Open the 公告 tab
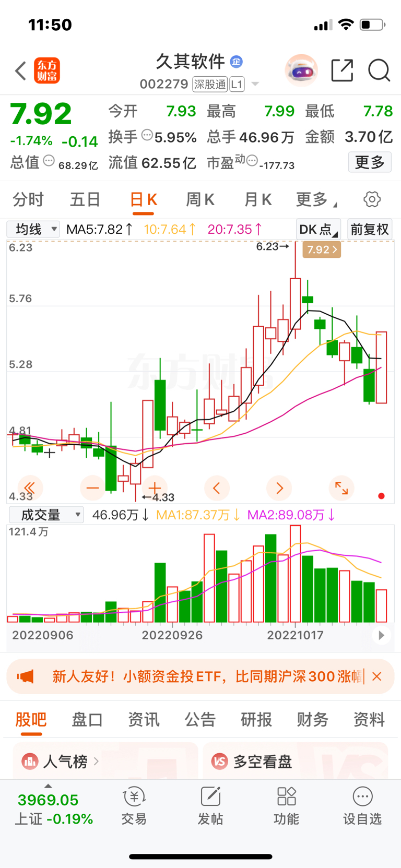This screenshot has height=868, width=401. (x=200, y=719)
